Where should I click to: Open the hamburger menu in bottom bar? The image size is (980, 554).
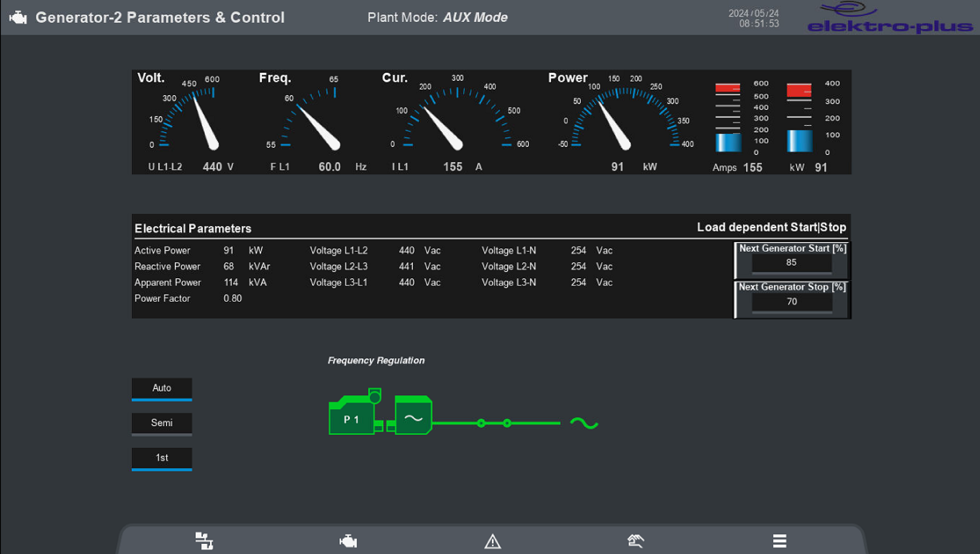coord(780,541)
